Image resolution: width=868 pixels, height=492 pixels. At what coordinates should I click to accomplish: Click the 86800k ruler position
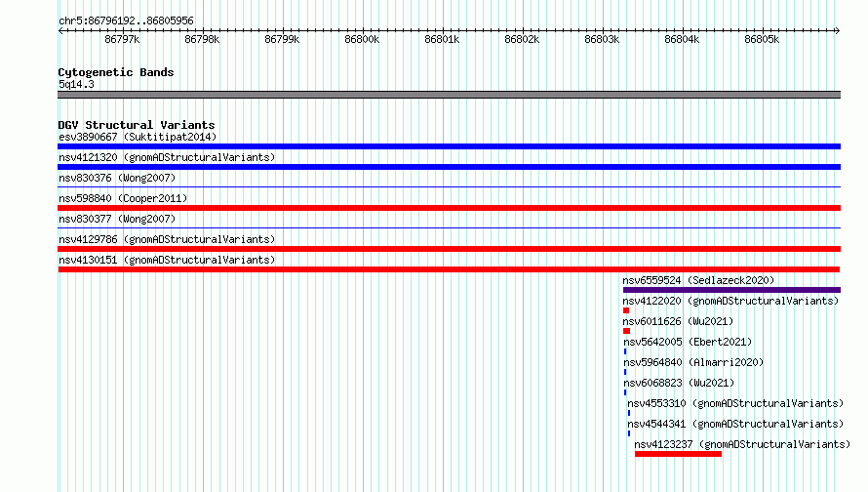[x=362, y=39]
